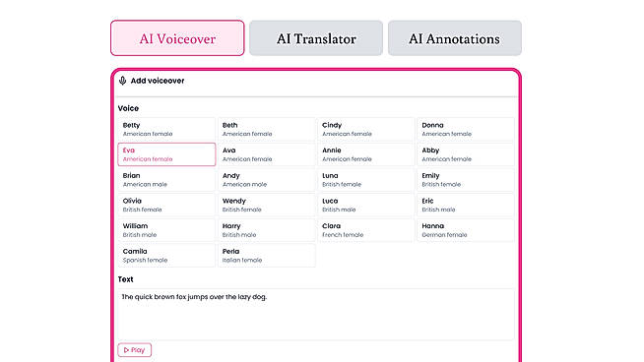Open the AI Annotations tab
The image size is (644, 362).
(x=455, y=38)
